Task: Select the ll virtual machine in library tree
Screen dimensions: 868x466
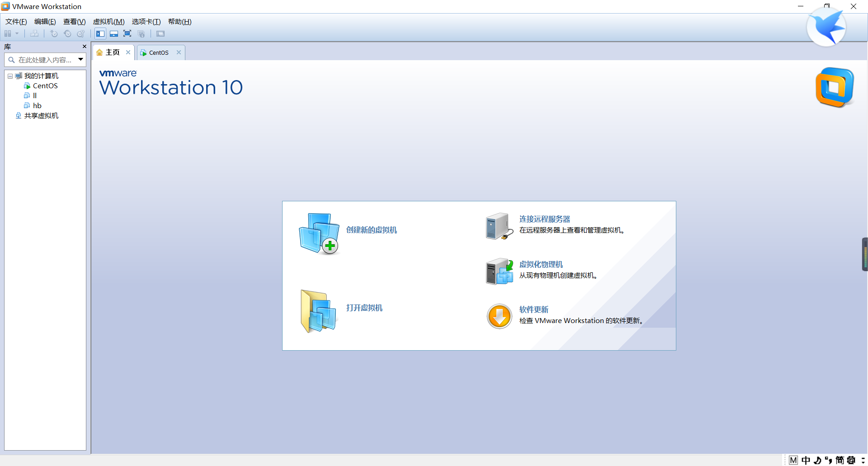Action: [35, 95]
